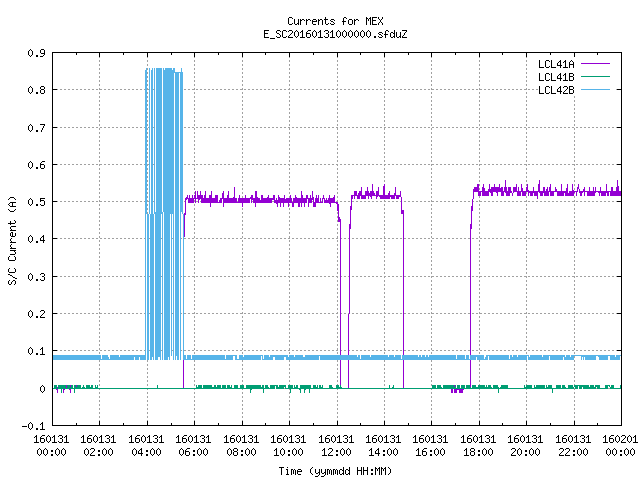Screen dimensions: 640x480
Task: Click the green LCL41B legend line sample
Action: [595, 77]
